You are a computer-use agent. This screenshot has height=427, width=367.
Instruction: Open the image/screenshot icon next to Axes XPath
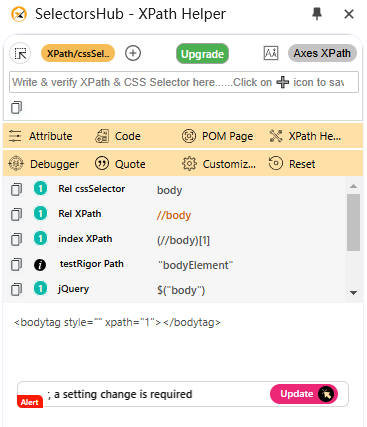coord(271,53)
